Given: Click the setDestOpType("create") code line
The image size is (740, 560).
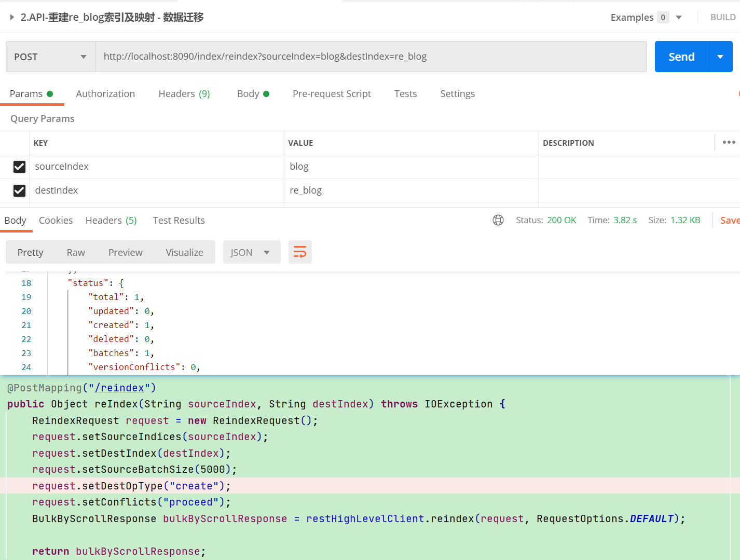Looking at the screenshot, I should (131, 486).
